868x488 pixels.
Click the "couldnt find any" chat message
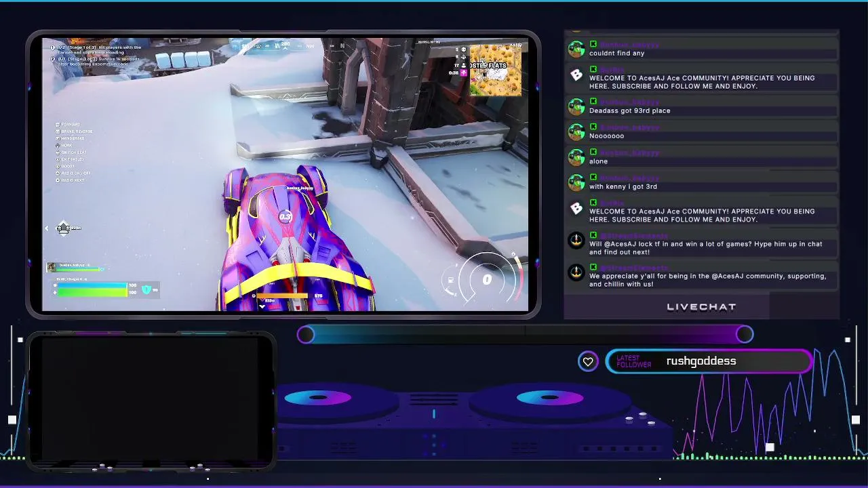[x=617, y=53]
